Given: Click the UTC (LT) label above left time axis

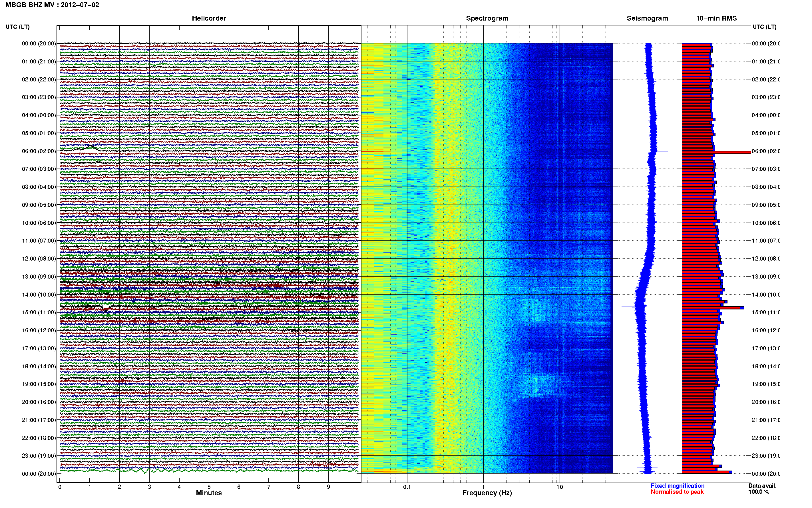Looking at the screenshot, I should click(x=17, y=27).
